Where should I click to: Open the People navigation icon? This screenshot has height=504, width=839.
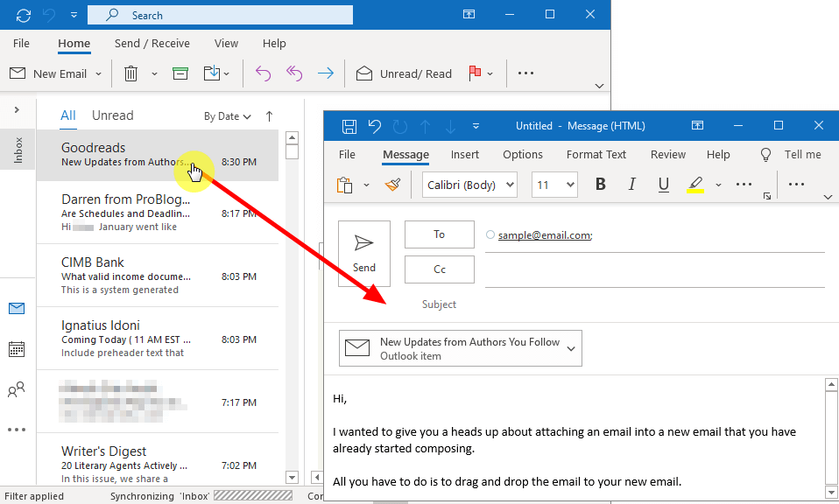click(17, 389)
